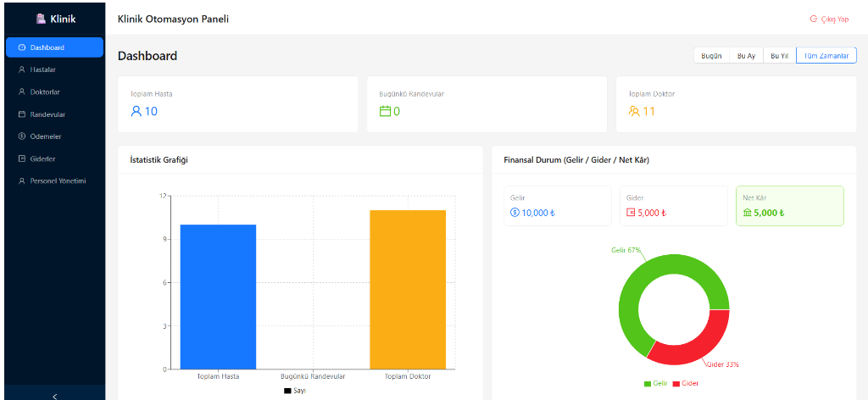Click the green bank icon in Net Kâr box
The height and width of the screenshot is (400, 868).
[748, 213]
